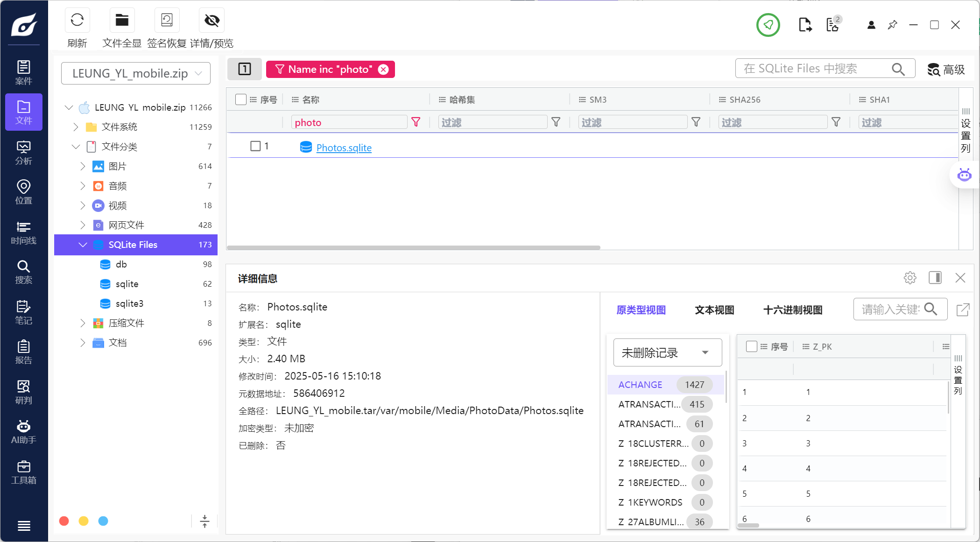
Task: Open the 工具箱 toolbox sidebar icon
Action: [x=23, y=472]
